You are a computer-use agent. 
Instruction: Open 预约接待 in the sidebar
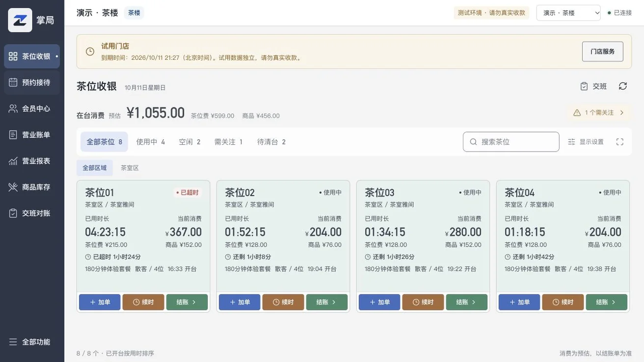point(32,82)
